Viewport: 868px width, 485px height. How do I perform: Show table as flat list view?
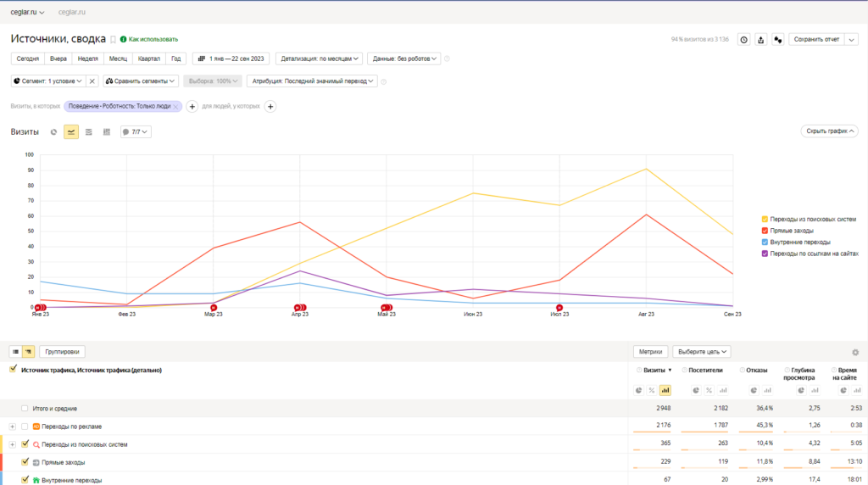15,352
